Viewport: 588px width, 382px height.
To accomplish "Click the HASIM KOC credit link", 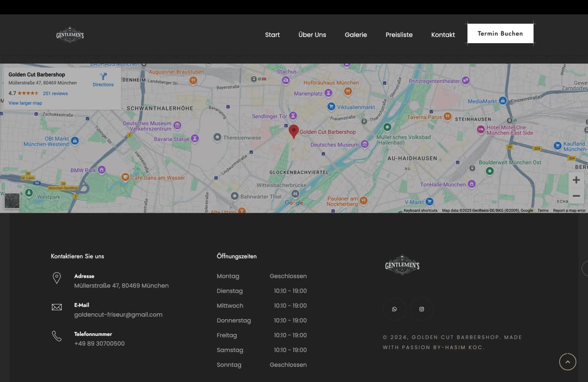I will pos(463,347).
